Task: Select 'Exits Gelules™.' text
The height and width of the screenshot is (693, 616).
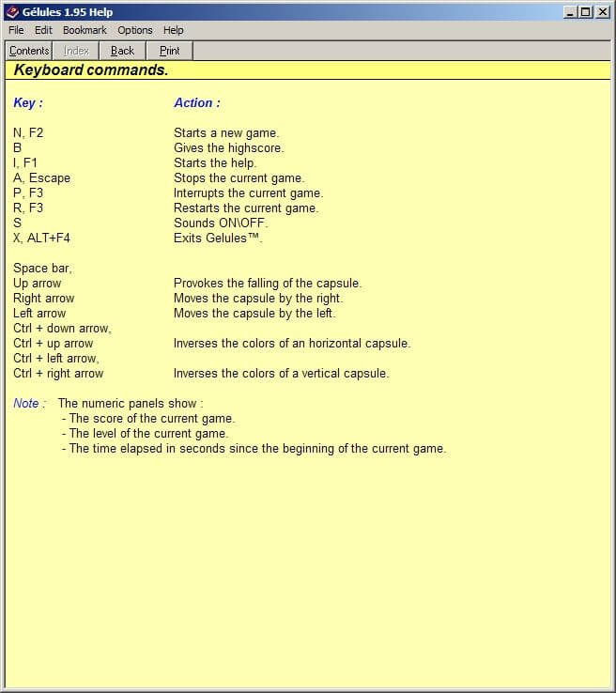Action: (x=218, y=238)
